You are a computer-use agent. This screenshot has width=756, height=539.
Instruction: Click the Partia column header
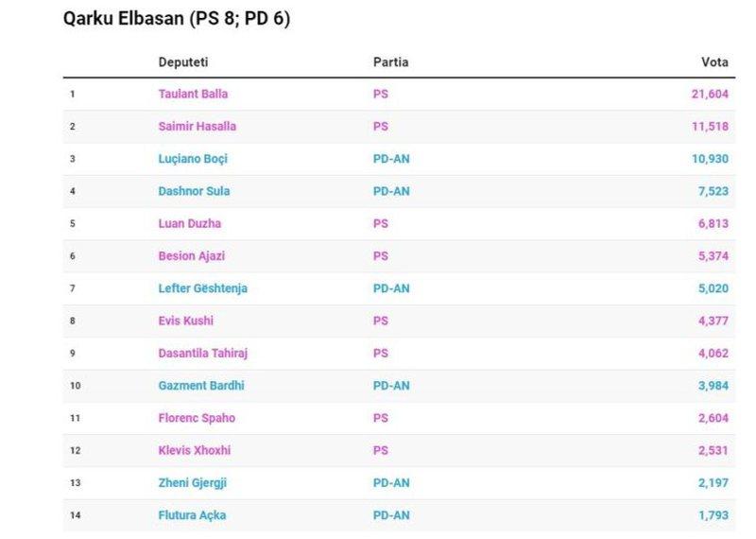click(390, 61)
